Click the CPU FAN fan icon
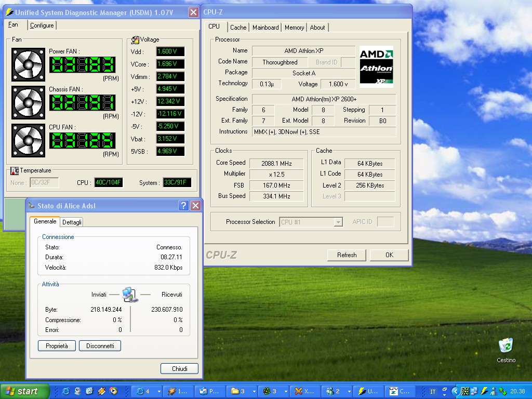Viewport: 532px width, 399px height. click(x=28, y=140)
